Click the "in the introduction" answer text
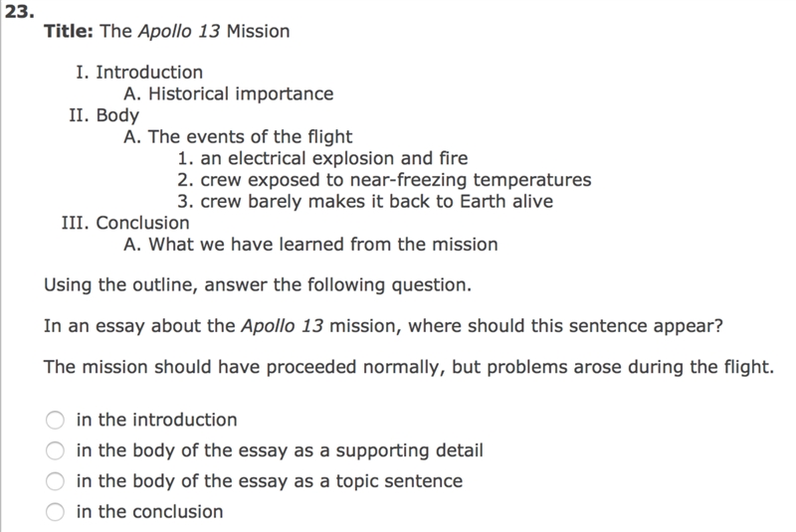 [157, 420]
